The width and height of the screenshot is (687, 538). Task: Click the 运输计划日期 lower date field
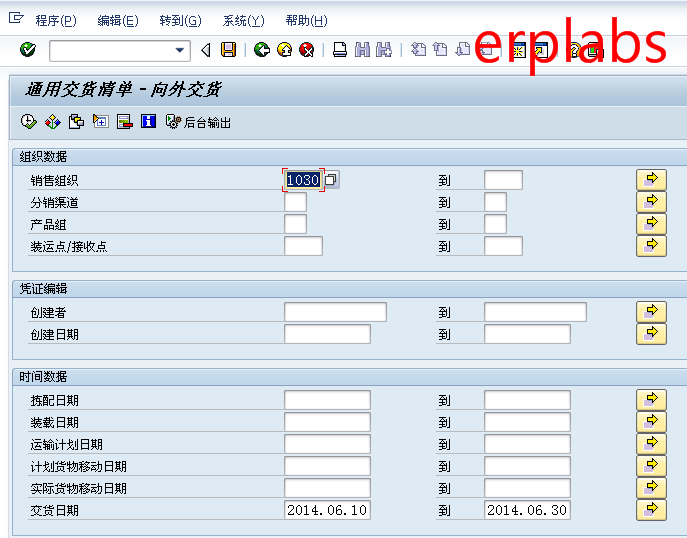(327, 444)
